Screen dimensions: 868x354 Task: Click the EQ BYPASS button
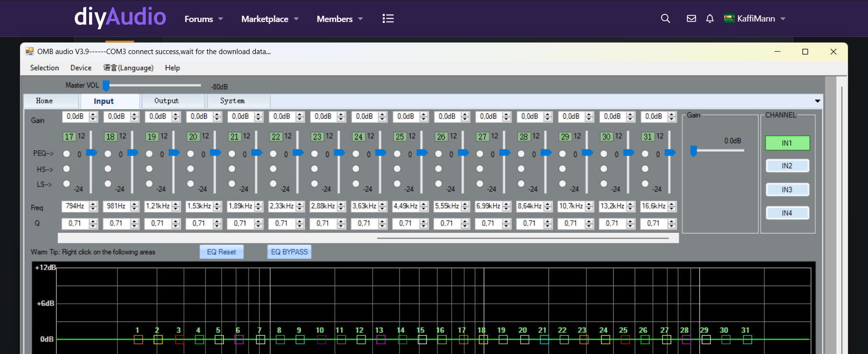tap(289, 252)
